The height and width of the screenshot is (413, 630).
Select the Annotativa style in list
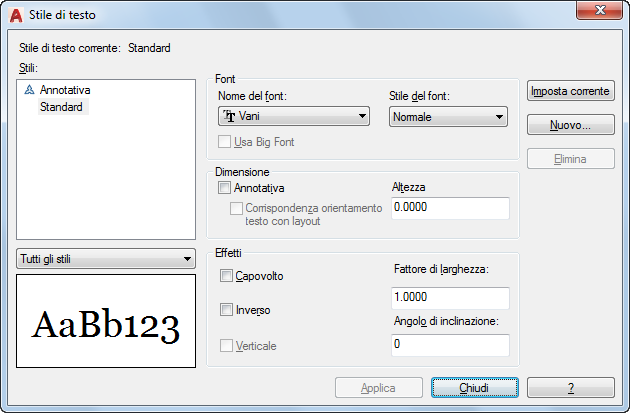65,90
